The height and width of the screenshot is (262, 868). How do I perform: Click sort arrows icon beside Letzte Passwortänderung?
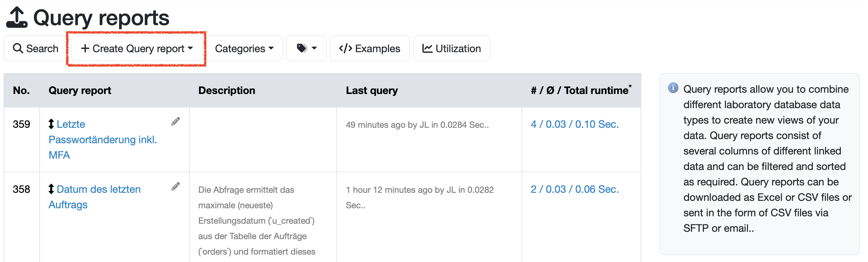click(51, 124)
